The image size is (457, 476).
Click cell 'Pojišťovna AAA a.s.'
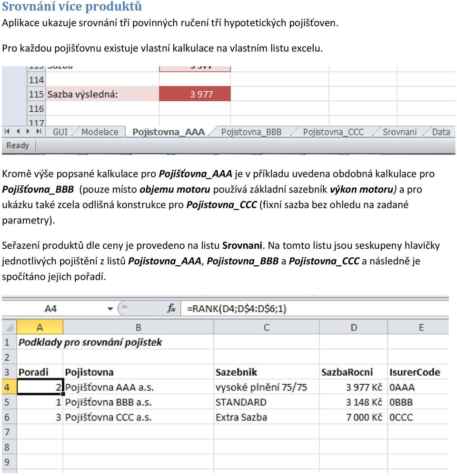pyautogui.click(x=138, y=387)
